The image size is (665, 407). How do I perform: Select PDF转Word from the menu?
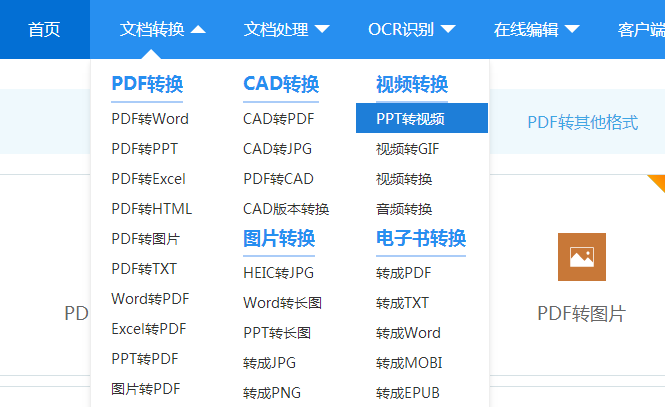(150, 119)
